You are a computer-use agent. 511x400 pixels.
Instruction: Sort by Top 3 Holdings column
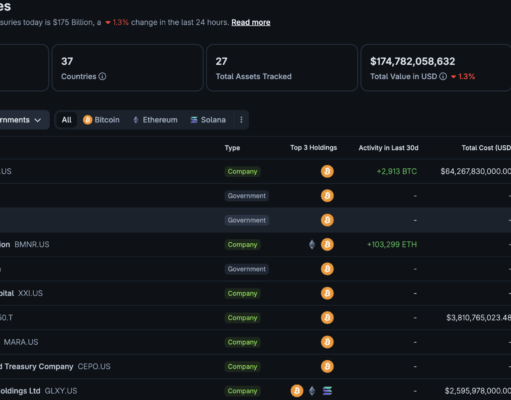[x=313, y=148]
